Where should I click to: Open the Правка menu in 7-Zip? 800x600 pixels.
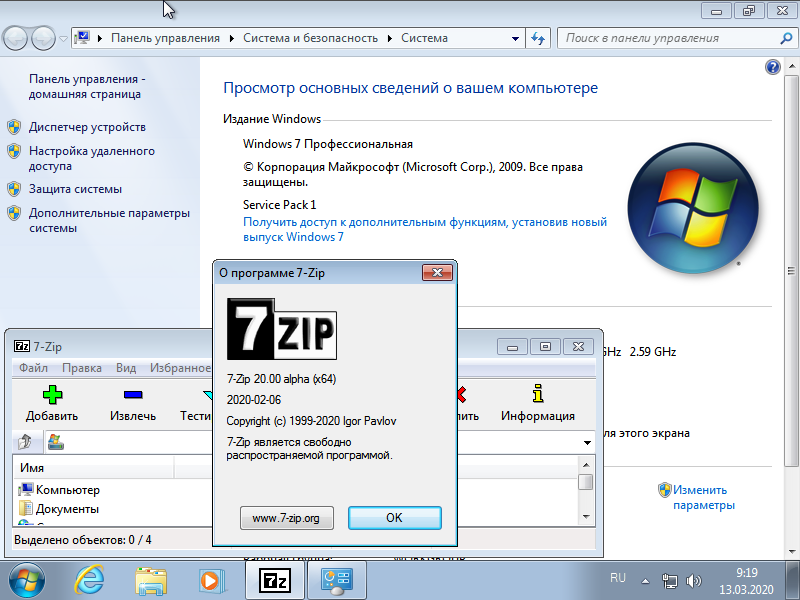[82, 368]
